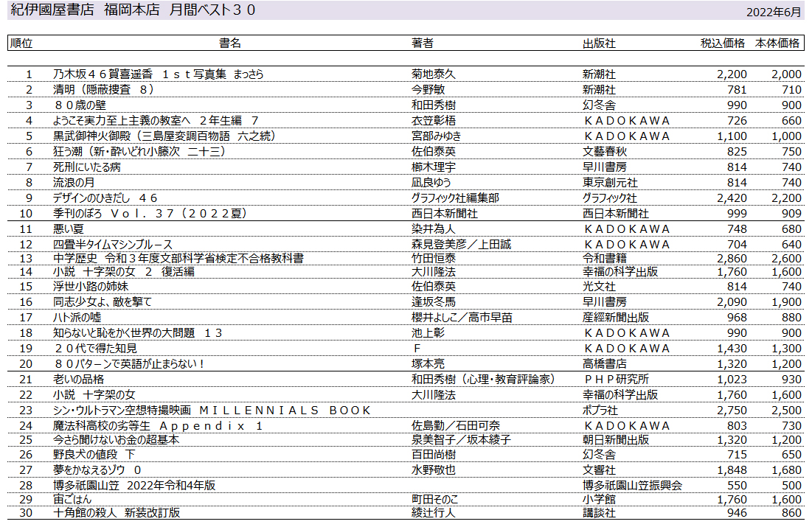Click publisher 講談社
The width and height of the screenshot is (812, 527).
pyautogui.click(x=599, y=512)
